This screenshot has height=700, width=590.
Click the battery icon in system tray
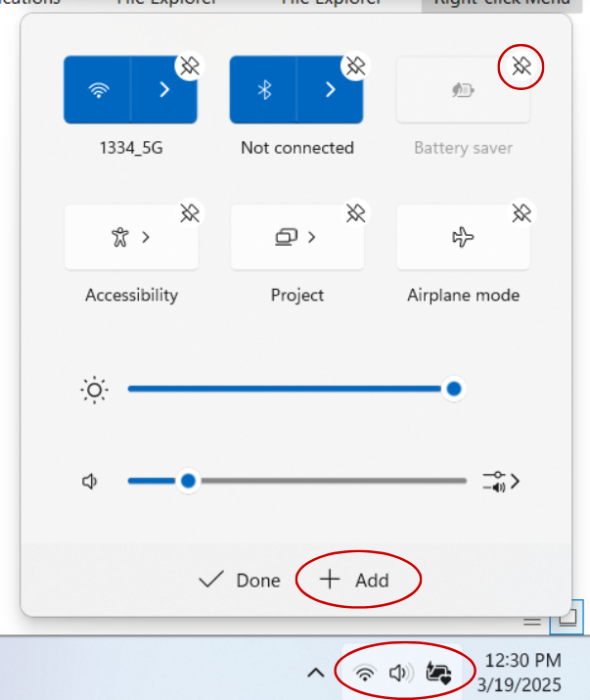pos(438,673)
